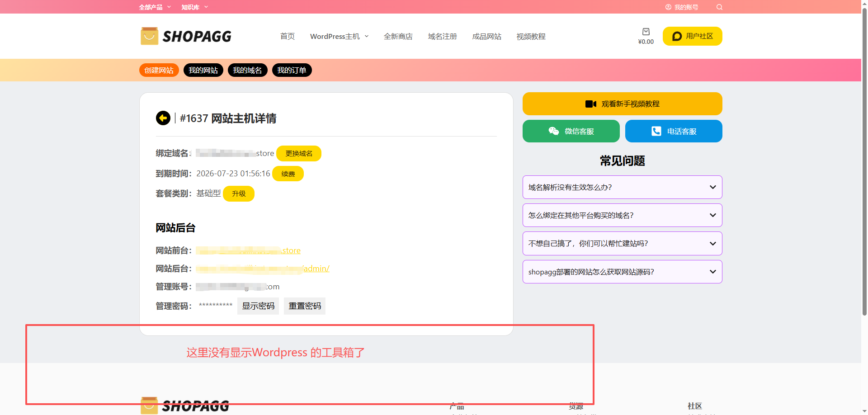Click the cart total ¥0.00
Screen dimensions: 868x415
646,42
